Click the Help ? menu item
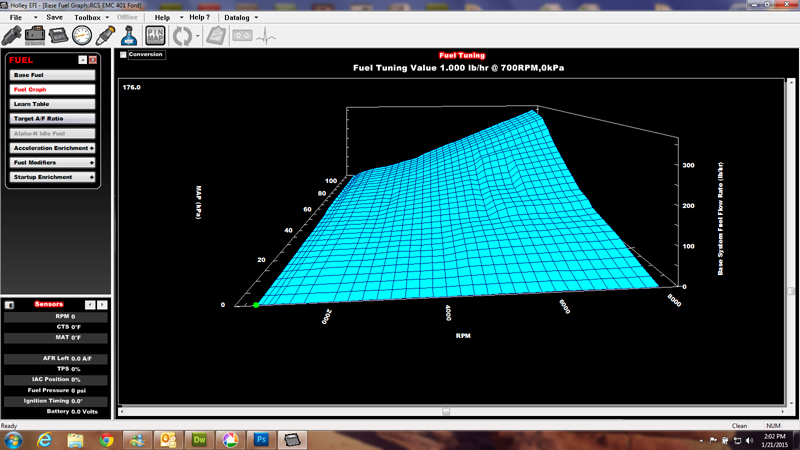The width and height of the screenshot is (800, 450). pyautogui.click(x=199, y=17)
